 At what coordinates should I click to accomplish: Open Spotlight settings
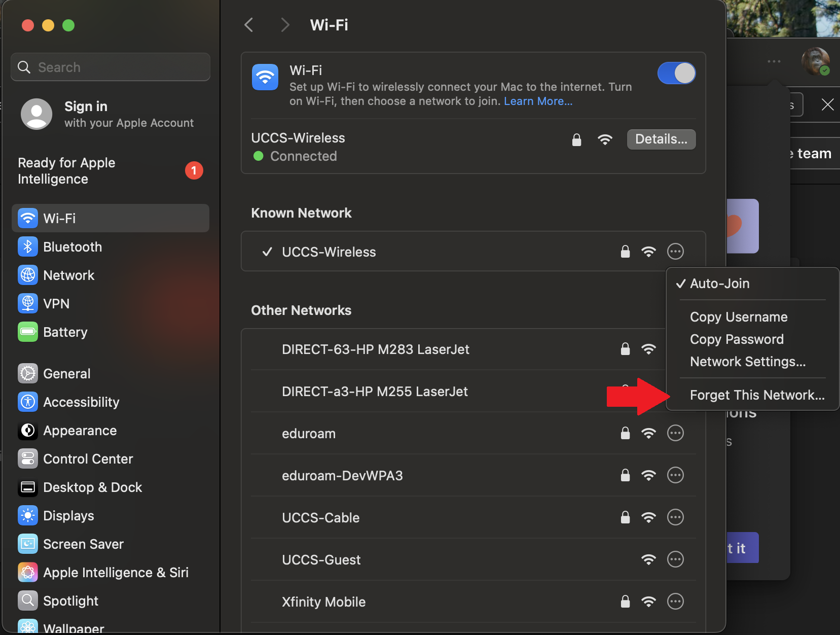coord(111,601)
